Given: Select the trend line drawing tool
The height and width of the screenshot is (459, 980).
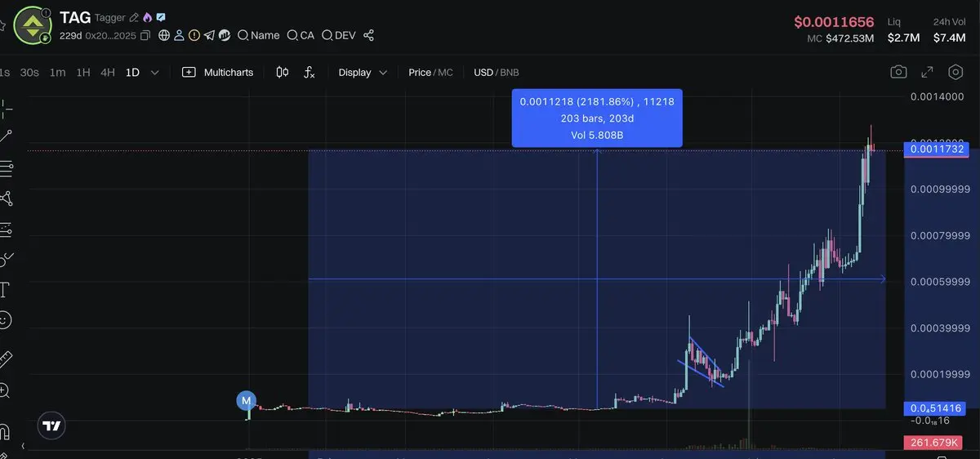Looking at the screenshot, I should point(6,136).
